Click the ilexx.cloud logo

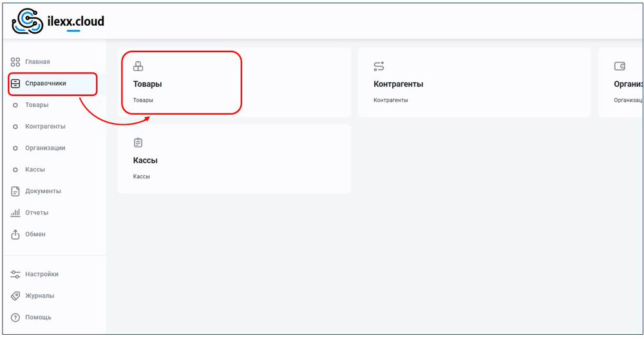tap(57, 21)
